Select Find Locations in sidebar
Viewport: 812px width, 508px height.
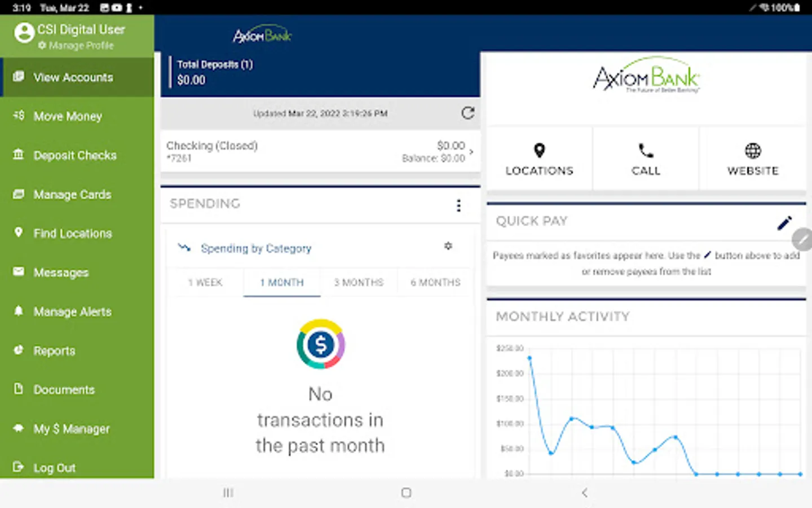(x=77, y=233)
